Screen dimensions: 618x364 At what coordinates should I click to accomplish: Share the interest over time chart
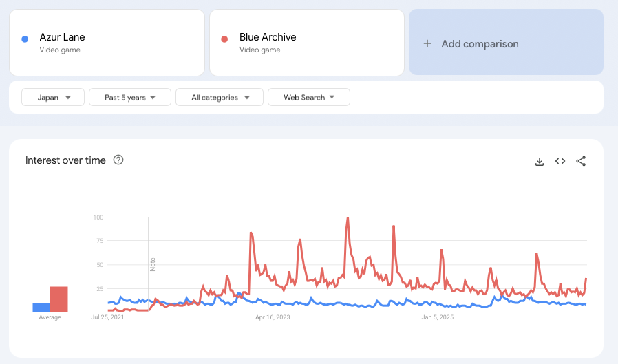(581, 161)
